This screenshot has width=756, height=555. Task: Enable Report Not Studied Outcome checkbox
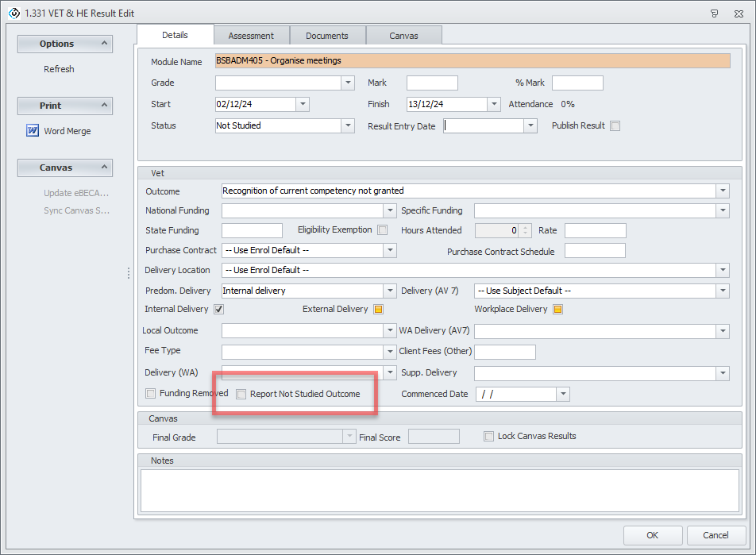[x=241, y=394]
